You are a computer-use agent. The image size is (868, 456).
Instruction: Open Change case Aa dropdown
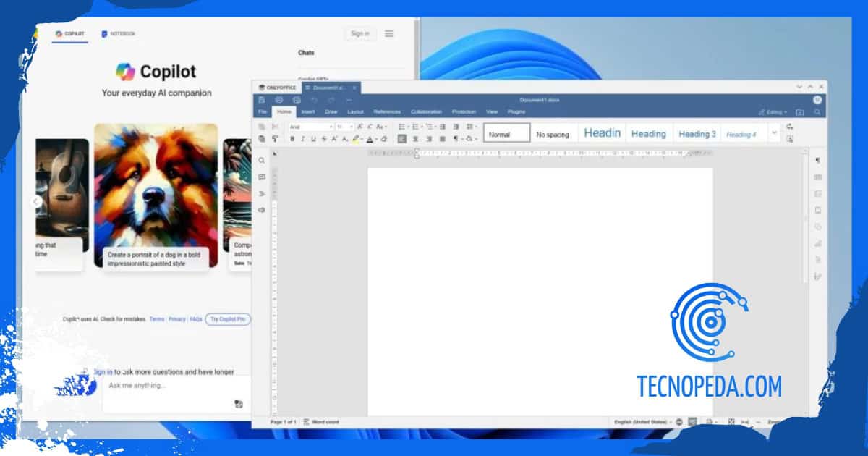coord(381,127)
